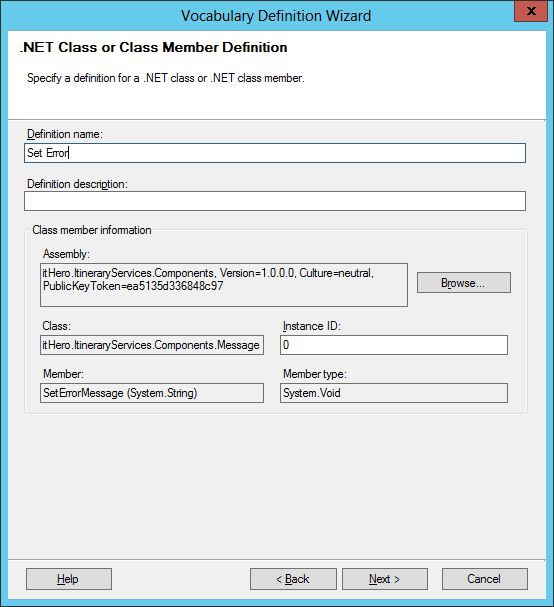Screen dimensions: 554x607
Task: Proceed with the Next button
Action: click(385, 579)
